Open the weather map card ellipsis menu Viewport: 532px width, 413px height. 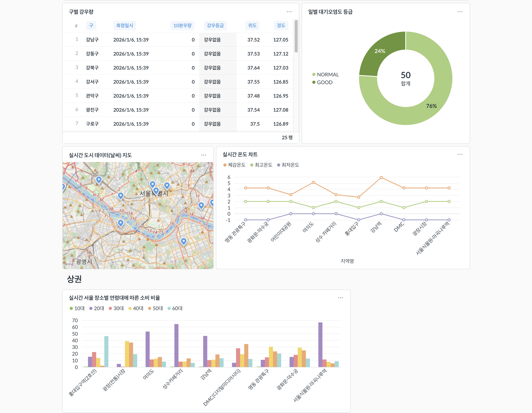(203, 155)
